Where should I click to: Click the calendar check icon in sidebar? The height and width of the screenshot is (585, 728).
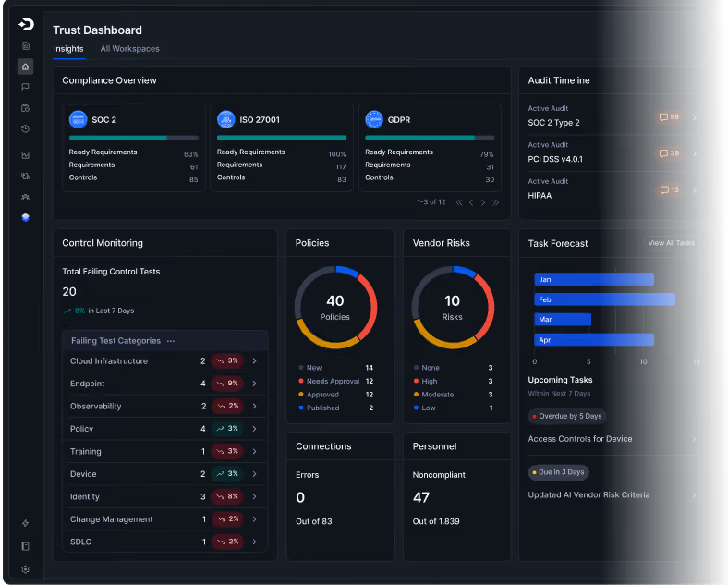26,108
